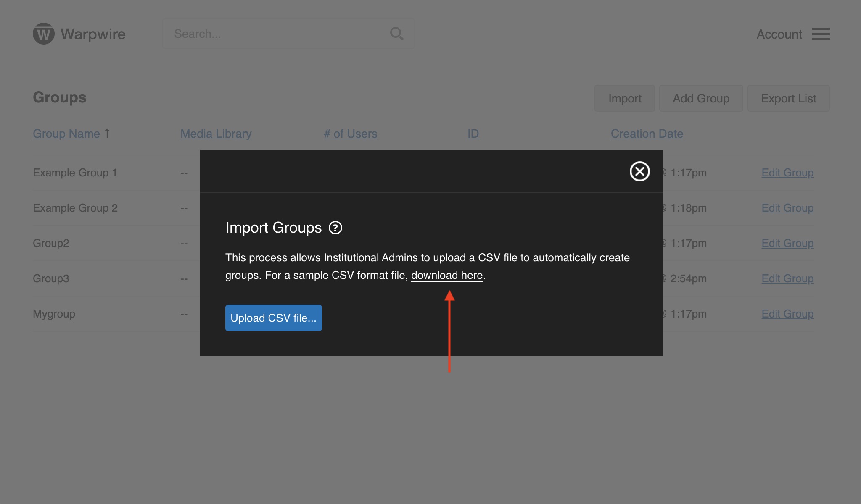This screenshot has height=504, width=861.
Task: Click the Add Group button
Action: click(x=701, y=98)
